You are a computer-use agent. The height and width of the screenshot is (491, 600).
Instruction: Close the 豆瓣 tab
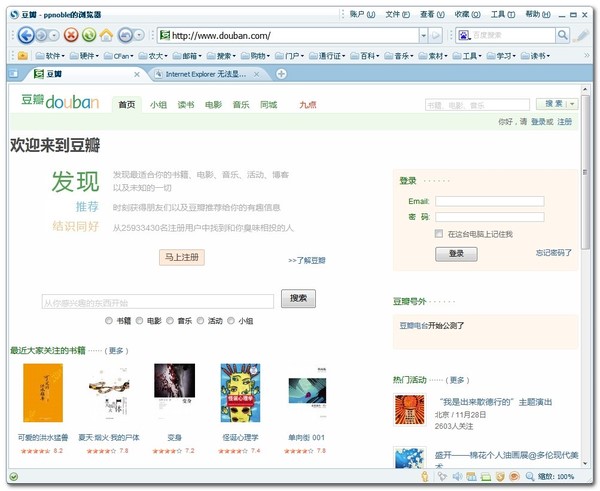click(x=137, y=74)
